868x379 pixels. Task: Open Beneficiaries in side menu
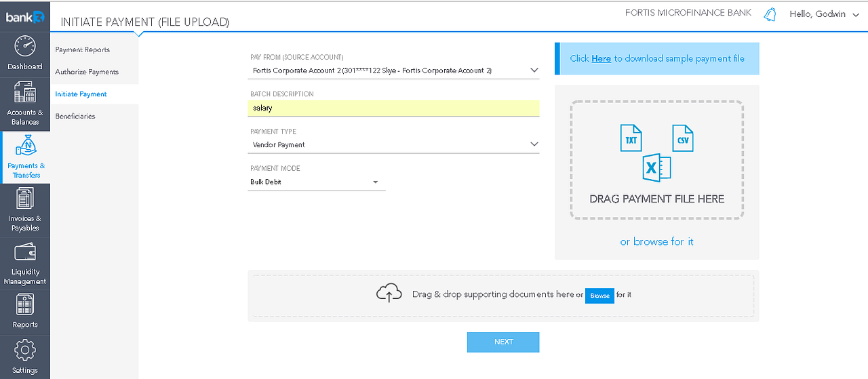[x=75, y=116]
